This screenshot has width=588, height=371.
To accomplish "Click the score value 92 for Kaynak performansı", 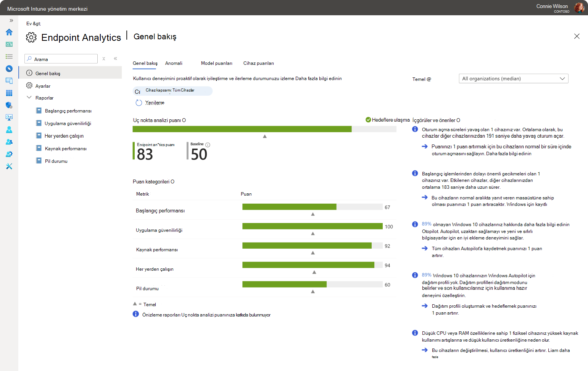I will point(387,246).
